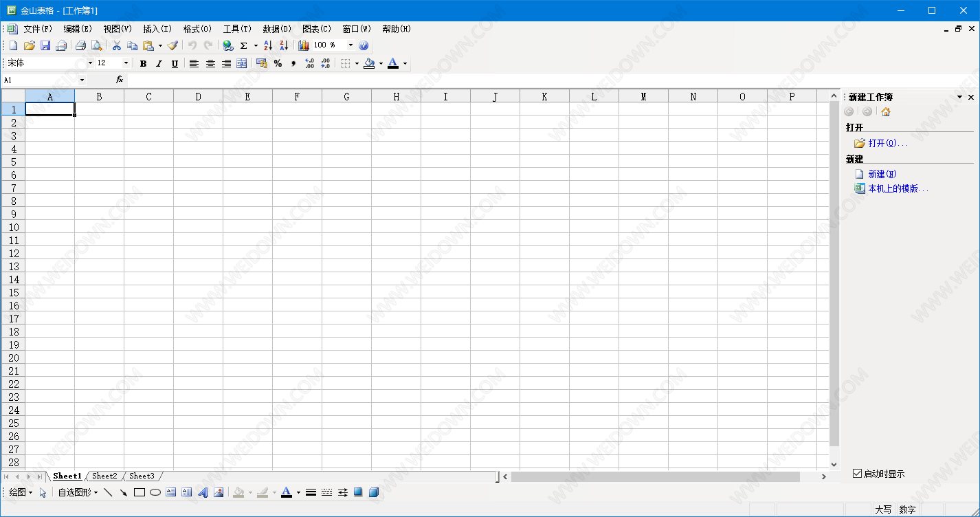980x517 pixels.
Task: Apply Currency style icon
Action: pyautogui.click(x=261, y=63)
